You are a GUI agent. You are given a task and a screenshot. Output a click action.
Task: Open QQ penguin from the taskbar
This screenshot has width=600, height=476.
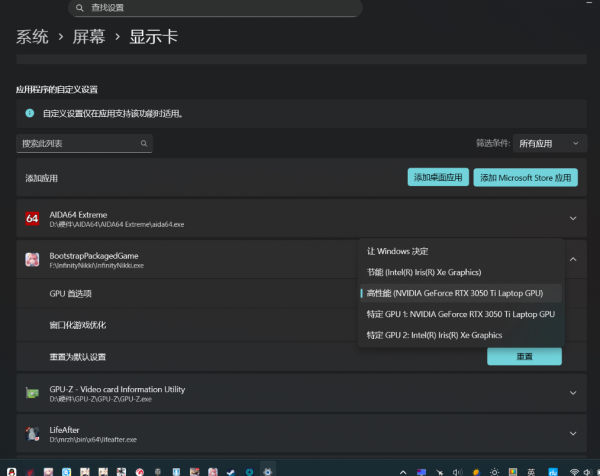[12, 472]
